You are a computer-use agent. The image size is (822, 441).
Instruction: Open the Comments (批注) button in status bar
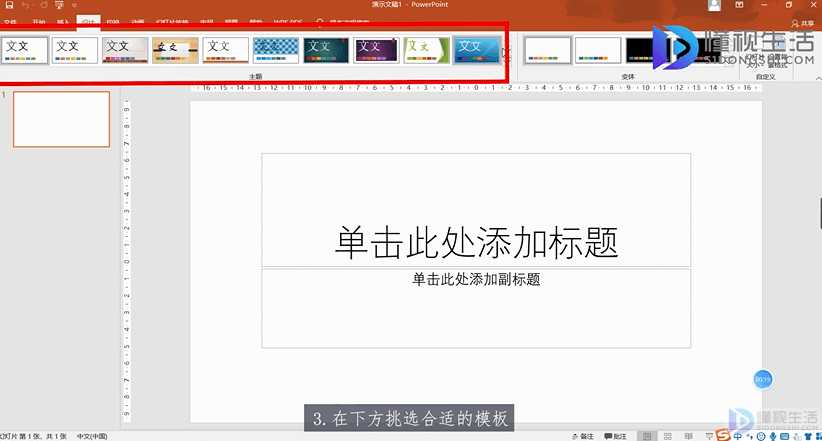[615, 436]
